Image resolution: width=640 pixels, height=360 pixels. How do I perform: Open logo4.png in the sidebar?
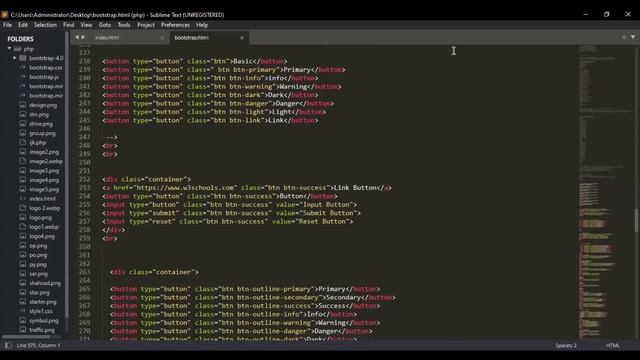42,236
